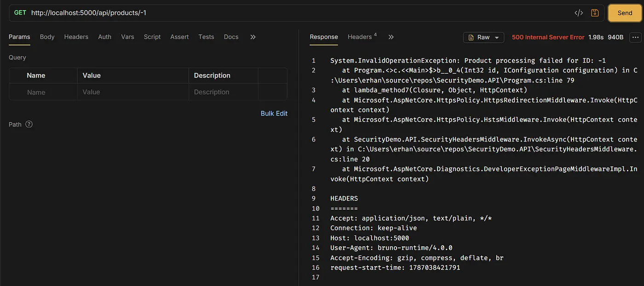Screen dimensions: 644x286
Task: Click the Path help question icon
Action: pyautogui.click(x=29, y=124)
